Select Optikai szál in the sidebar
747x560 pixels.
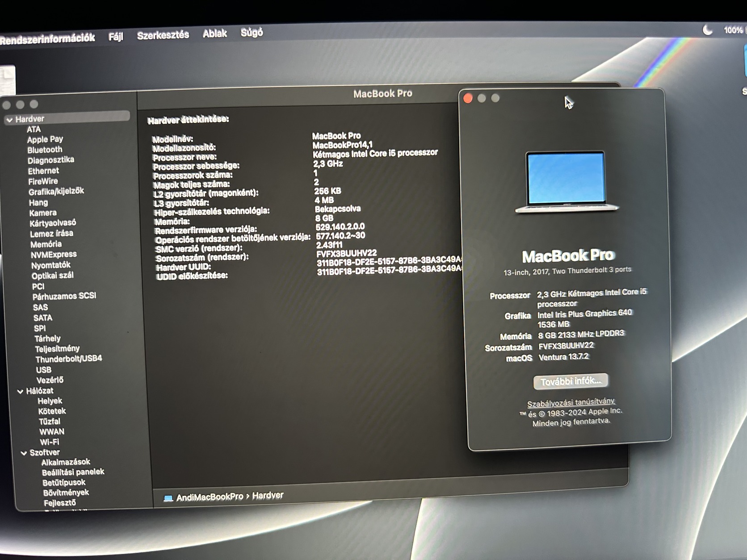[x=53, y=276]
